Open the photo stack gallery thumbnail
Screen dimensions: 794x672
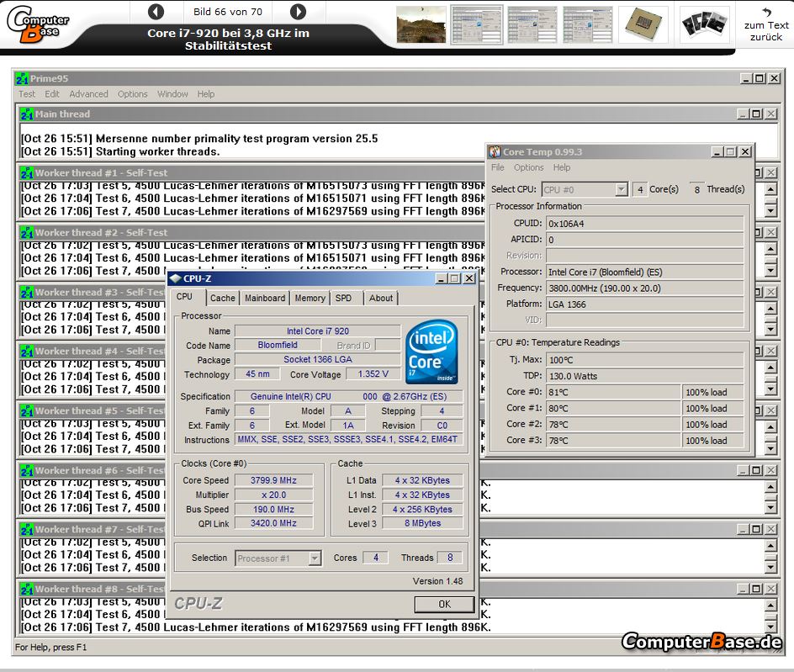(704, 24)
